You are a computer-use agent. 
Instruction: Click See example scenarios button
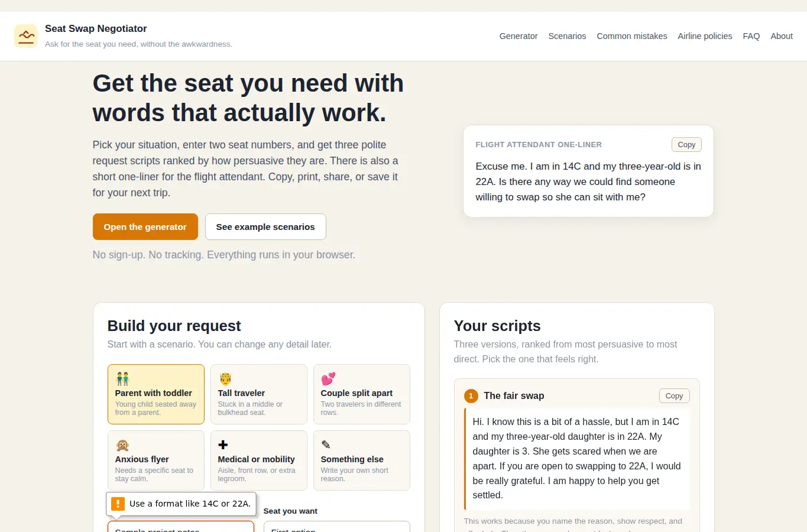tap(265, 227)
